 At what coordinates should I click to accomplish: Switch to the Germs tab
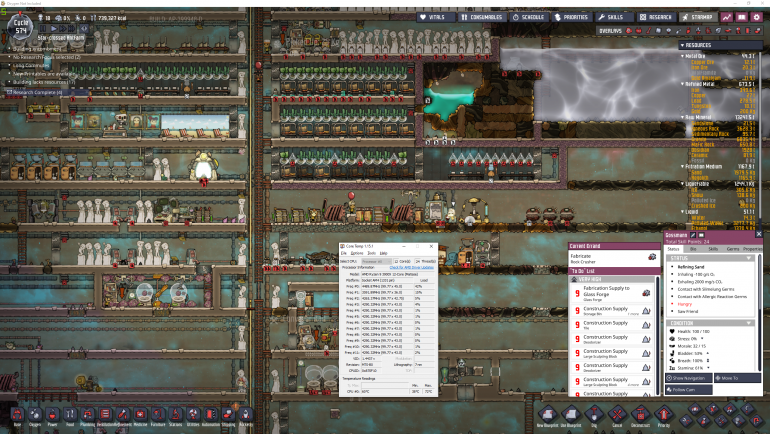[733, 249]
